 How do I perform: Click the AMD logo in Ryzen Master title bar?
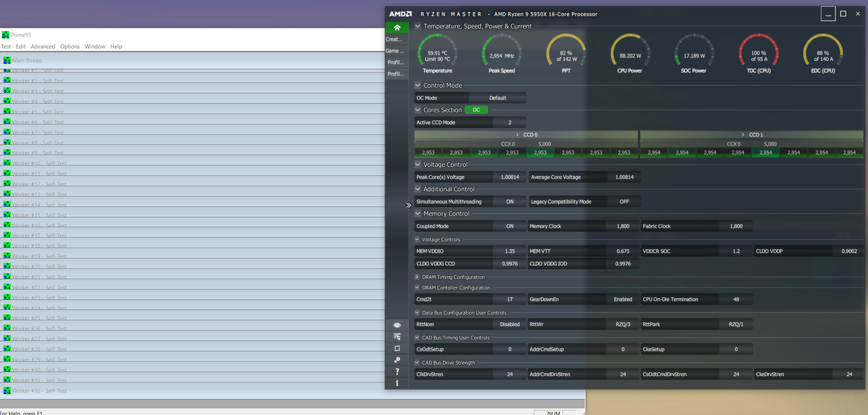400,14
